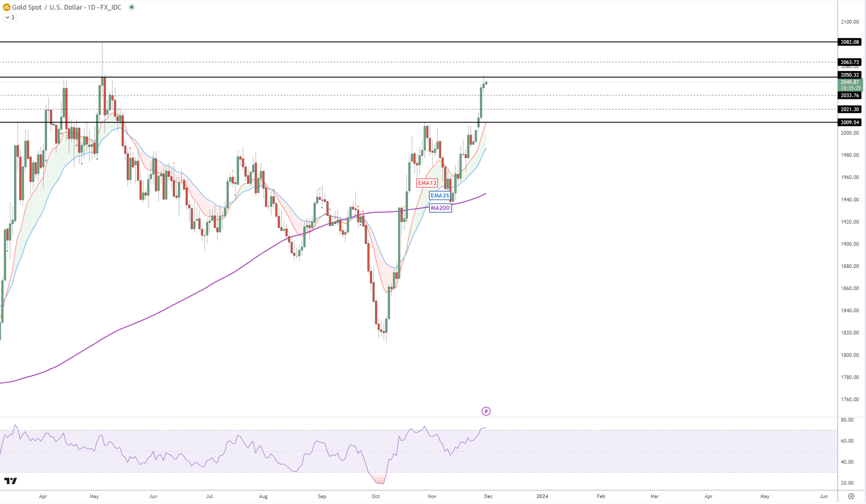Select the MA200 line label
The width and height of the screenshot is (866, 504).
(440, 208)
